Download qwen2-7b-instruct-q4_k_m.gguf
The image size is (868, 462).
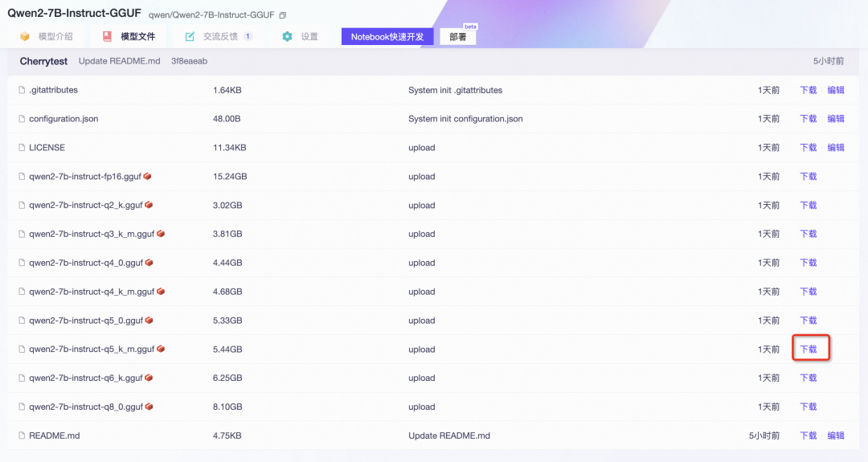[x=809, y=292]
